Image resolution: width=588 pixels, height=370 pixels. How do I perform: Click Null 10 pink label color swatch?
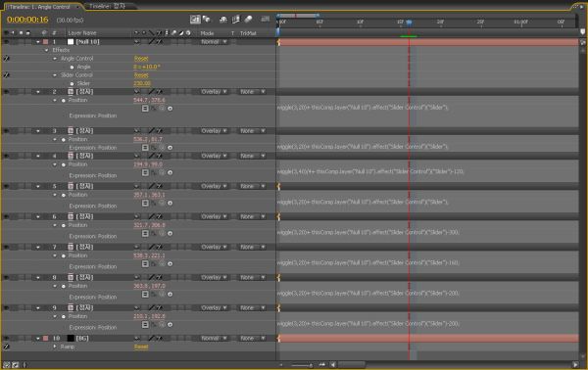pyautogui.click(x=46, y=42)
